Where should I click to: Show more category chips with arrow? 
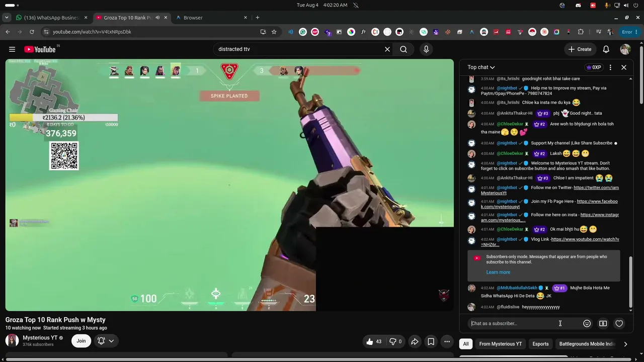(x=625, y=344)
